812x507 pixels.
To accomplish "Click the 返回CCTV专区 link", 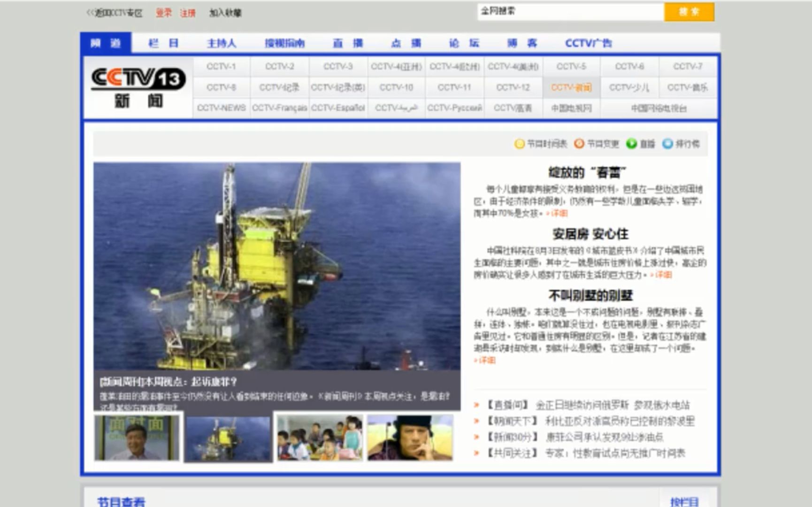I will coord(114,13).
